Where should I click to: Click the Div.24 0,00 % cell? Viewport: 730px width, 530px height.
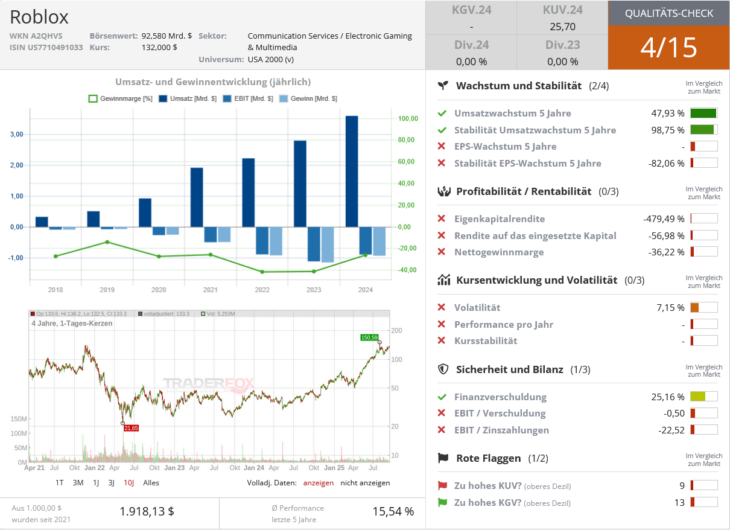(x=471, y=53)
